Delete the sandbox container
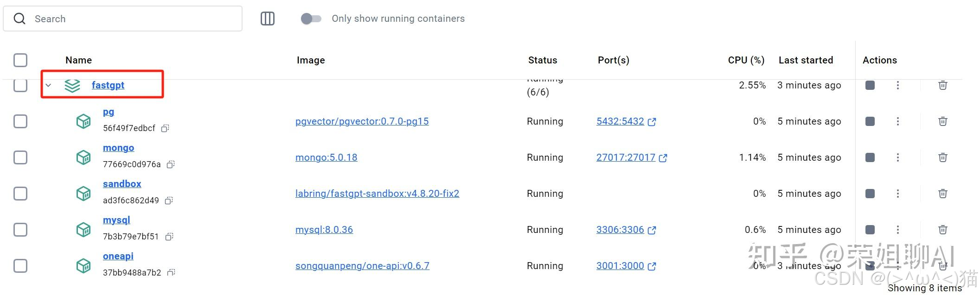This screenshot has width=980, height=295. coord(943,194)
